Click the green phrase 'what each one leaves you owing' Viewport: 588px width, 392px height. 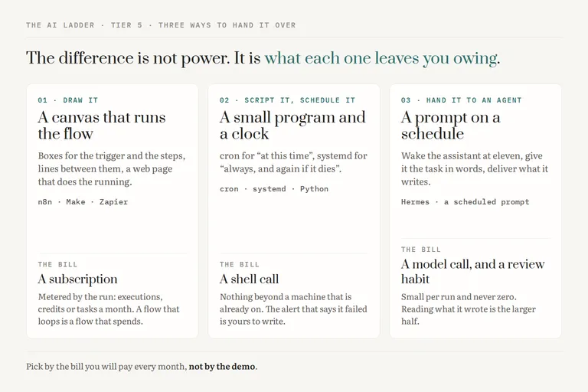pyautogui.click(x=381, y=58)
